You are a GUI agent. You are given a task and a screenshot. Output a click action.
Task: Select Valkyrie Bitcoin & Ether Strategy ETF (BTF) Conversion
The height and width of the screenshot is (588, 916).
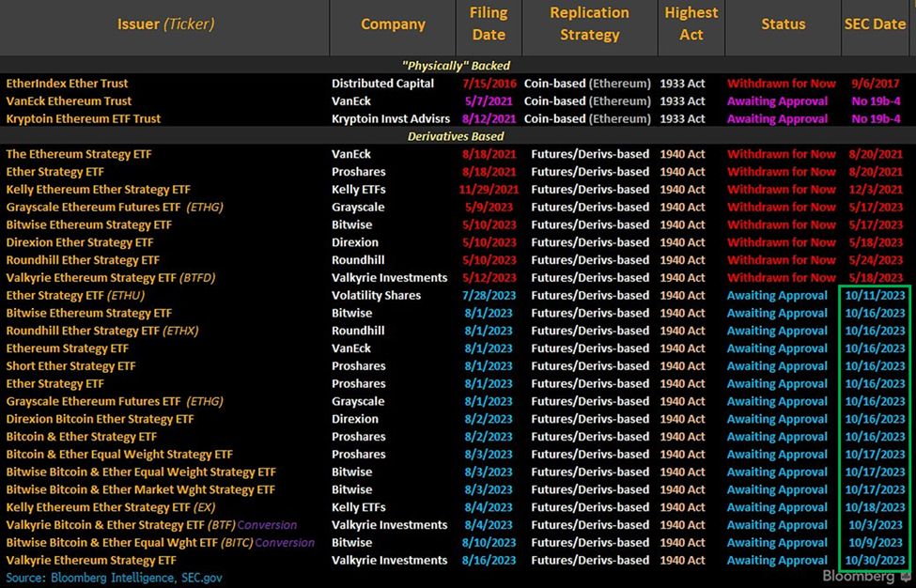click(151, 525)
